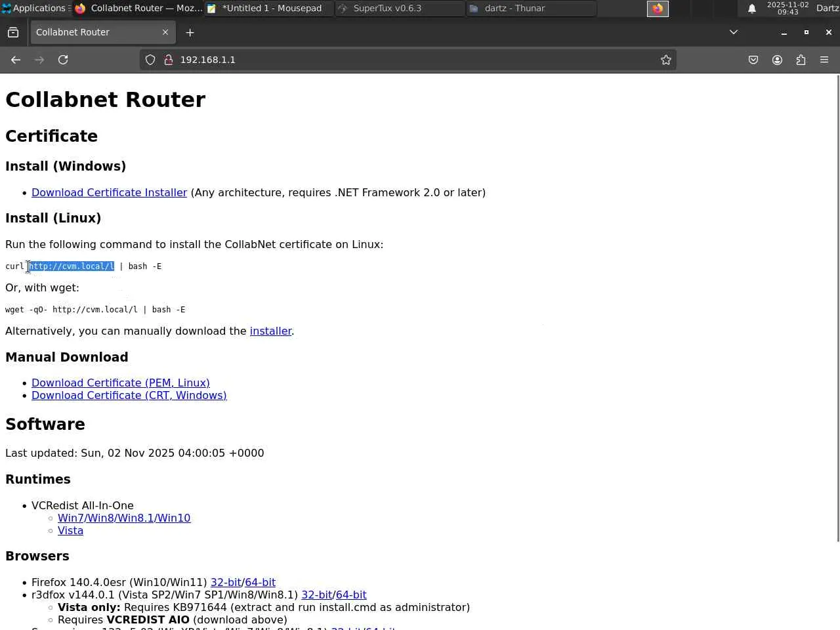Open the Firefox hamburger application menu

coord(824,60)
